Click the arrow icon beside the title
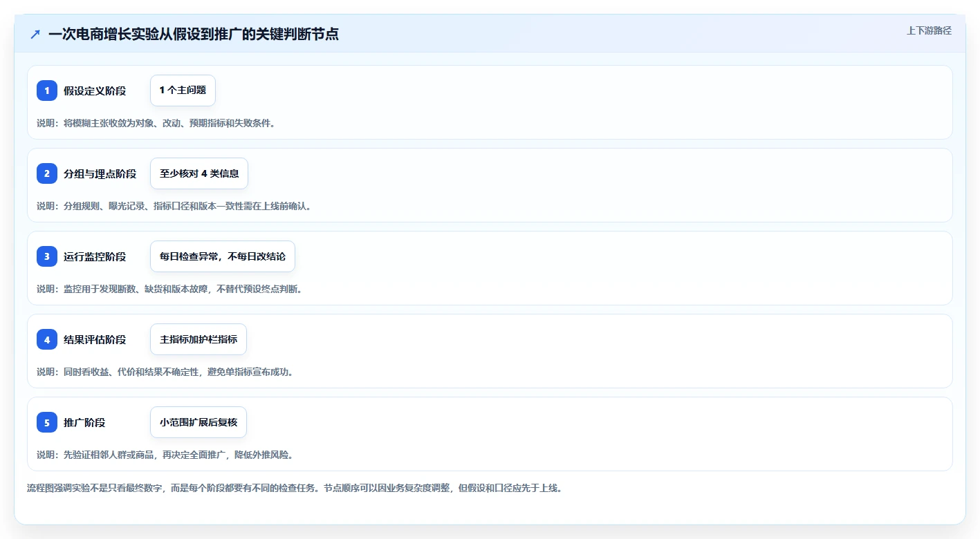This screenshot has height=539, width=980. 35,34
